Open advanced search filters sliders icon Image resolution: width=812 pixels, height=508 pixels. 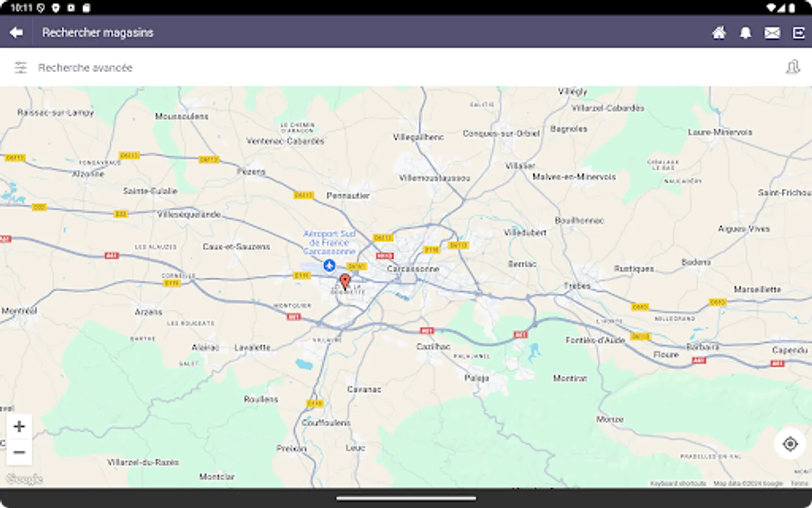tap(21, 67)
